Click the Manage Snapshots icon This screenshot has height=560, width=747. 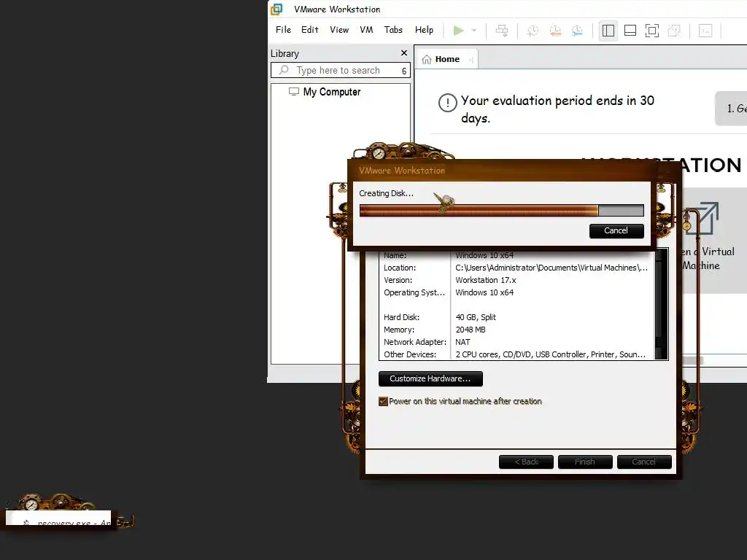coord(577,31)
